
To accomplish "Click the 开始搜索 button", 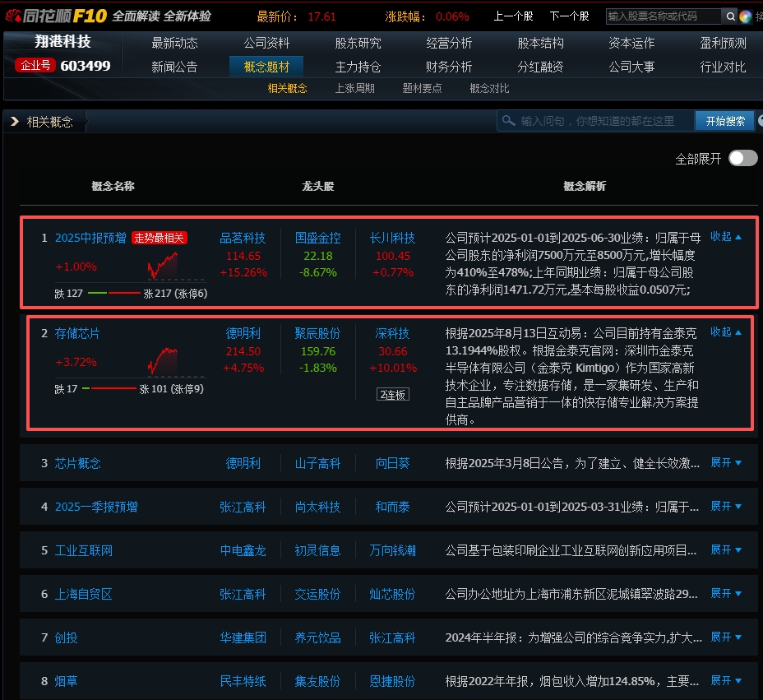I will coord(724,121).
